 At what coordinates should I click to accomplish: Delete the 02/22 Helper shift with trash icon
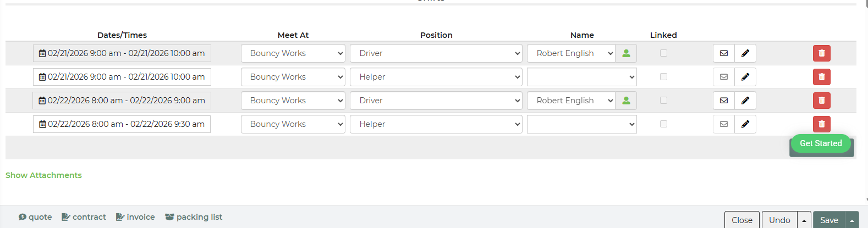[x=821, y=124]
